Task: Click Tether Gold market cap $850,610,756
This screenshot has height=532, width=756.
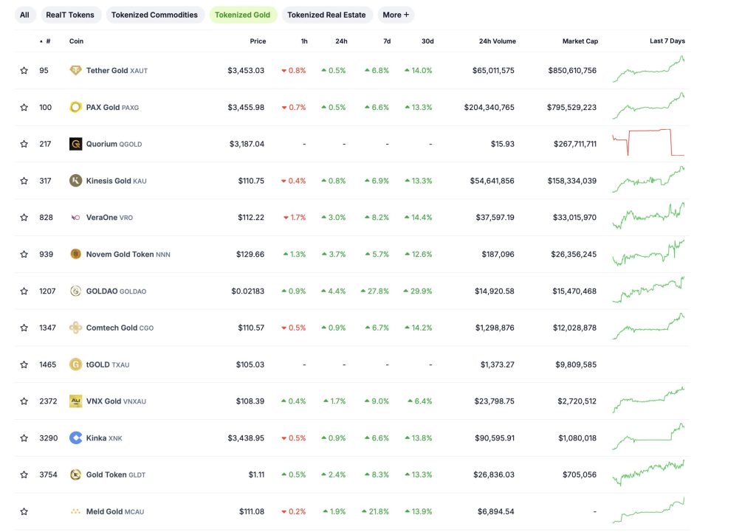Action: pos(572,70)
